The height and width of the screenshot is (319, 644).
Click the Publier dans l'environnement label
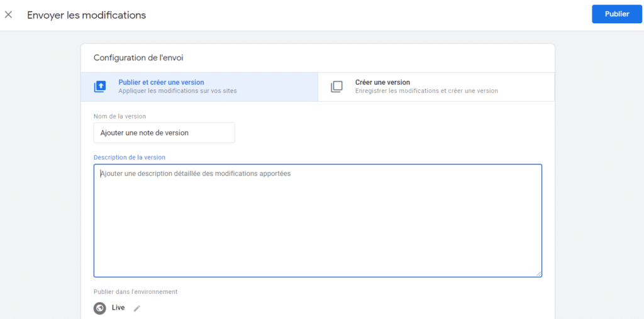click(x=136, y=292)
